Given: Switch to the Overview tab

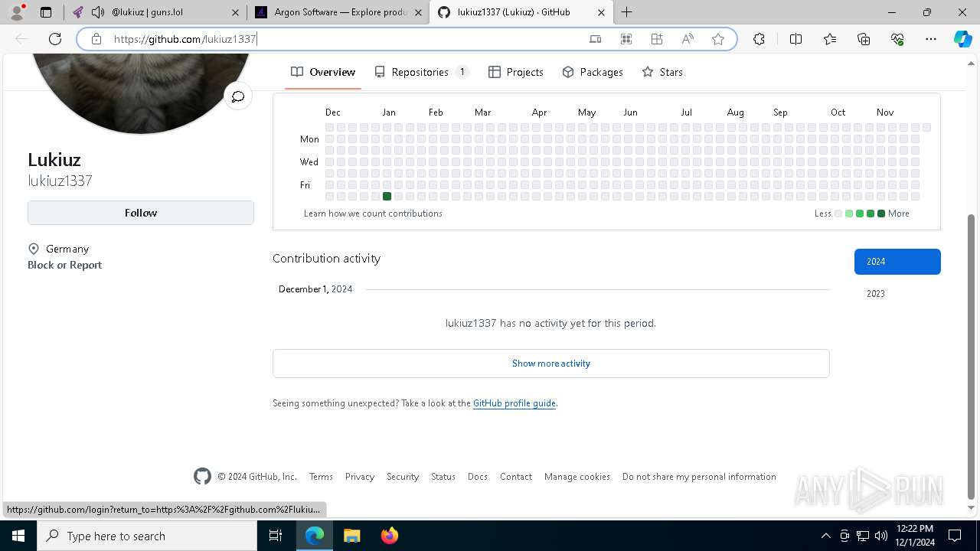Looking at the screenshot, I should pos(323,72).
